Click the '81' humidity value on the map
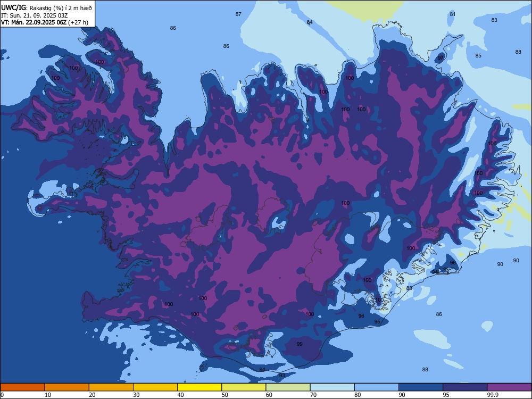The image size is (532, 399). [453, 14]
